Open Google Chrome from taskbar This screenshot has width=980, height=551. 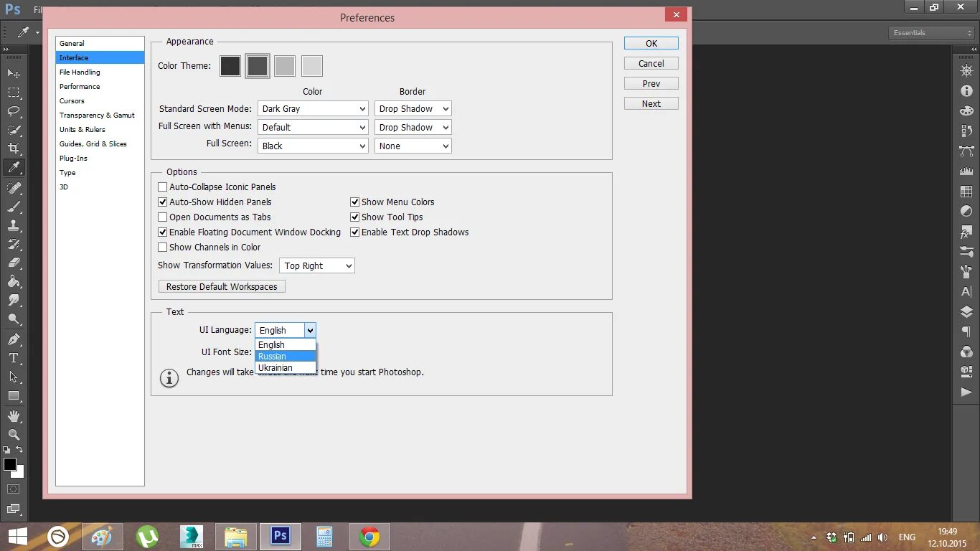(369, 537)
